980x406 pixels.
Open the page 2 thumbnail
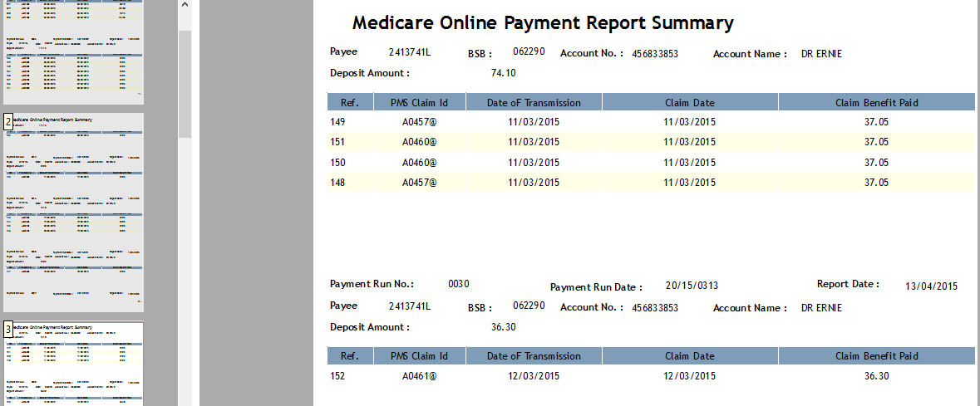click(74, 213)
